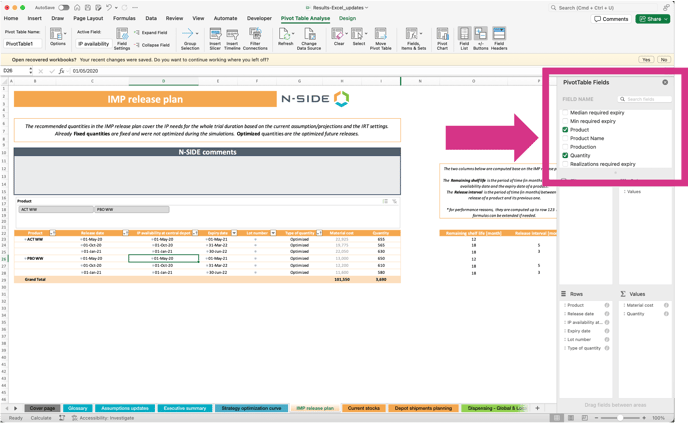The width and height of the screenshot is (688, 423).
Task: Open the Share button dropdown arrow
Action: pos(666,19)
